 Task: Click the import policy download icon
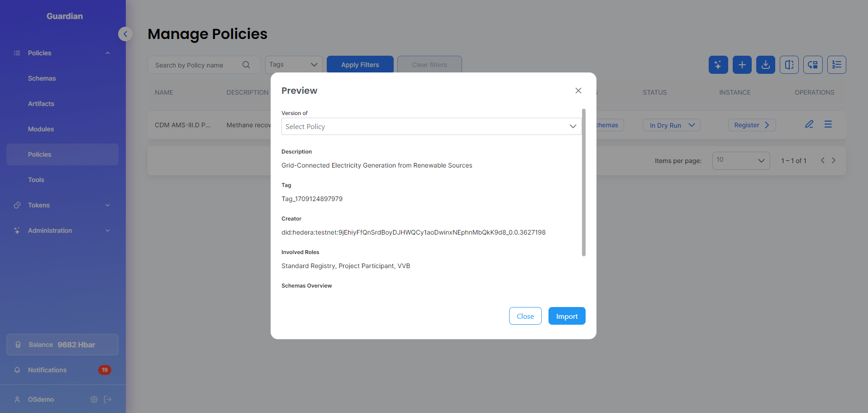pyautogui.click(x=765, y=65)
